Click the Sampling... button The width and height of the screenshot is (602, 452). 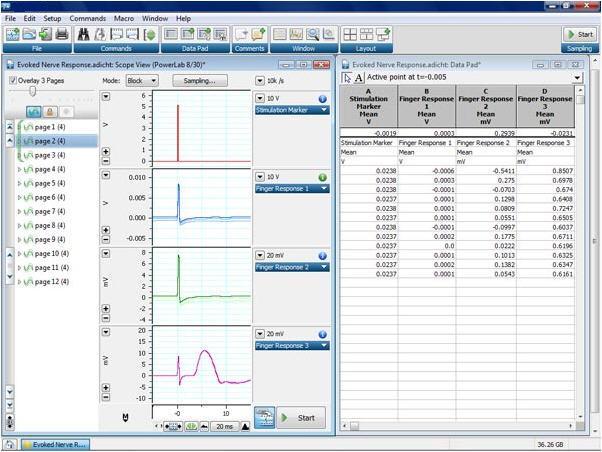point(200,81)
